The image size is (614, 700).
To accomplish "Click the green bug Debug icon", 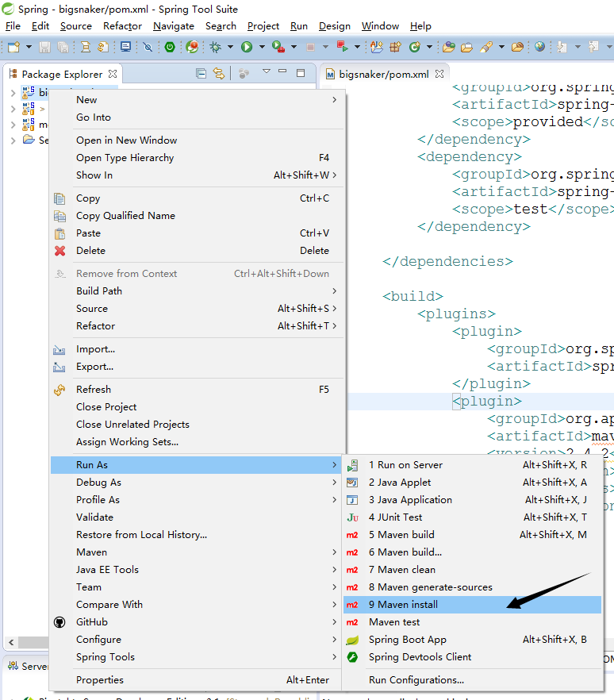I will coord(216,46).
